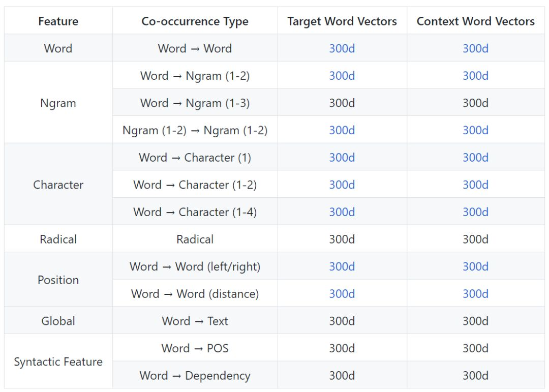The image size is (549, 392).
Task: Select Word → Character (1-2) context 300d link
Action: pos(475,185)
